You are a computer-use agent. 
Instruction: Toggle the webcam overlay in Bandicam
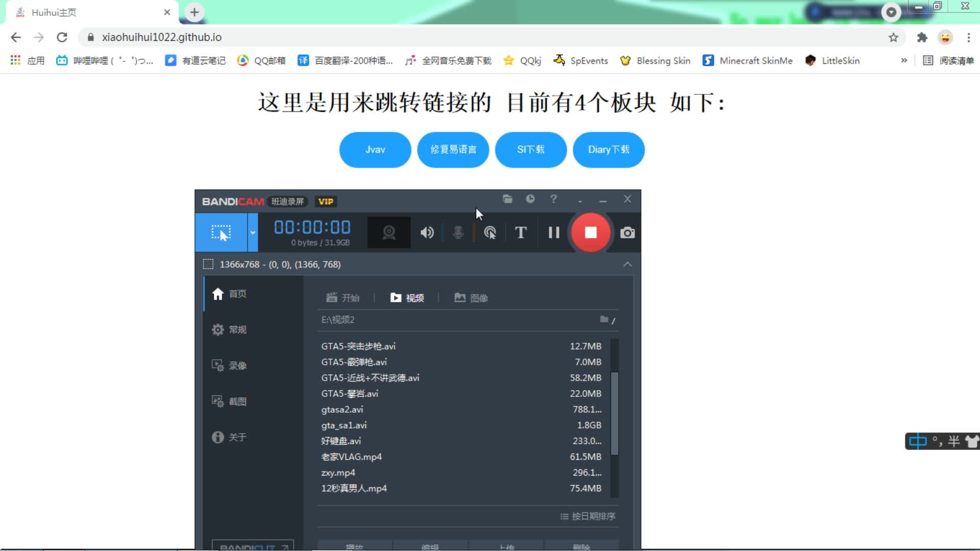tap(389, 233)
